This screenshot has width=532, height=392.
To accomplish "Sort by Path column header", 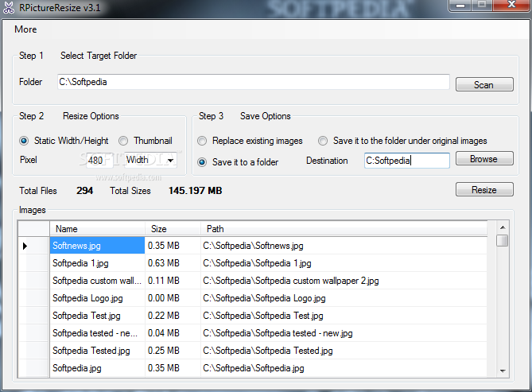I will tap(344, 229).
